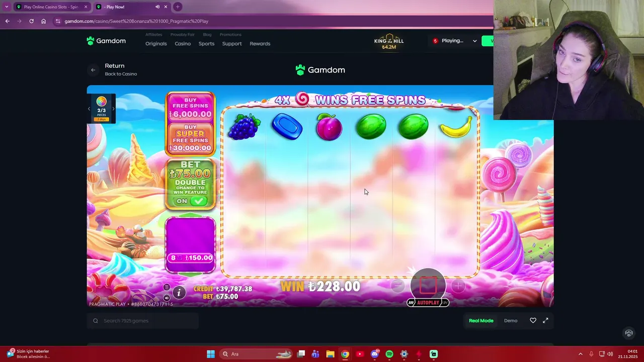644x362 pixels.
Task: Buy Super Free Spins for 30,000.00
Action: click(191, 139)
